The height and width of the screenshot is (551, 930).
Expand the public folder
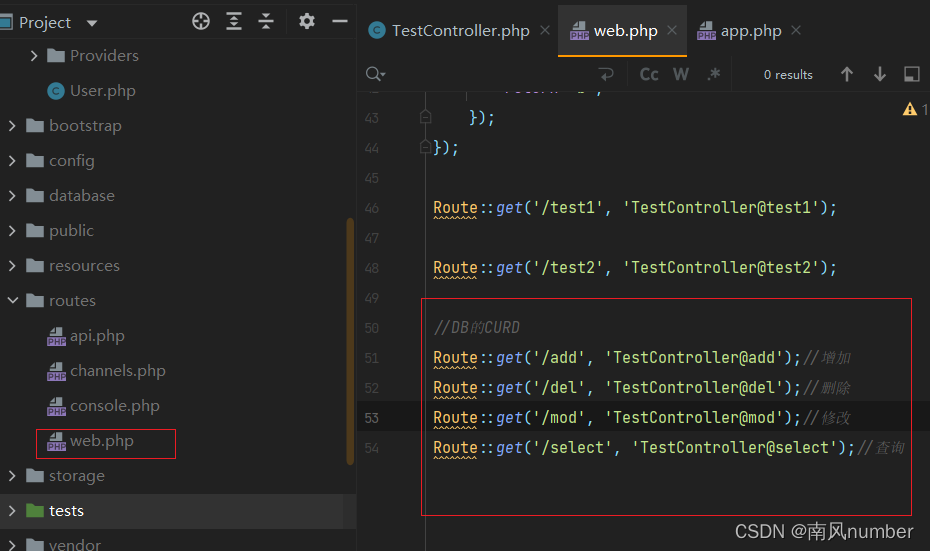point(12,231)
